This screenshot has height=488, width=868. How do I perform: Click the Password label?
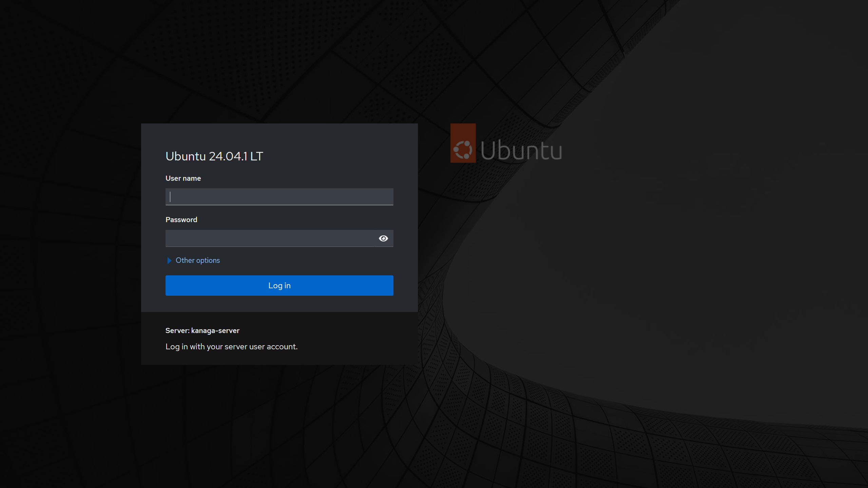click(x=181, y=220)
